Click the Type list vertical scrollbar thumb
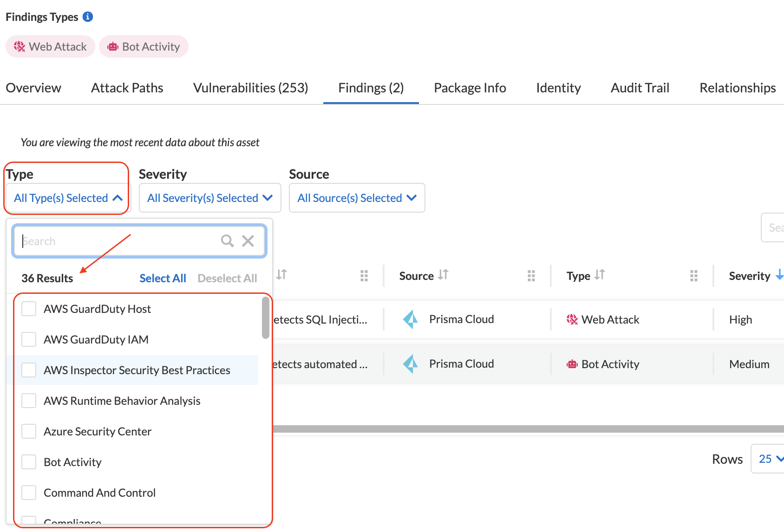 (266, 318)
